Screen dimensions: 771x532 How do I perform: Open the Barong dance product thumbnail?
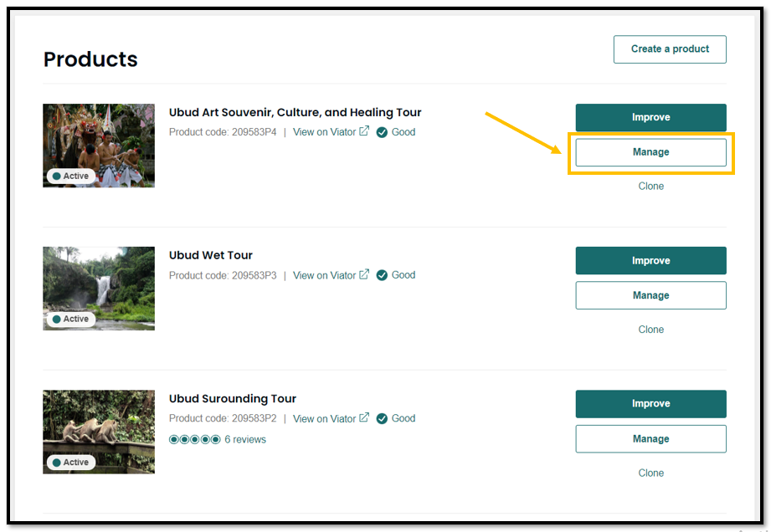click(x=99, y=146)
